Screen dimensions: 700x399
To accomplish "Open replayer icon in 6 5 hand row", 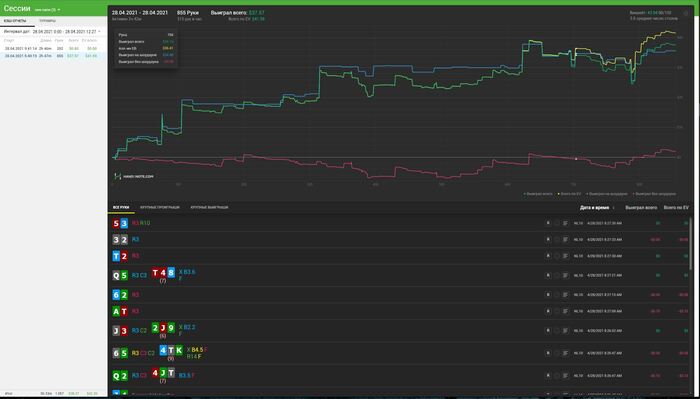I will pyautogui.click(x=548, y=353).
